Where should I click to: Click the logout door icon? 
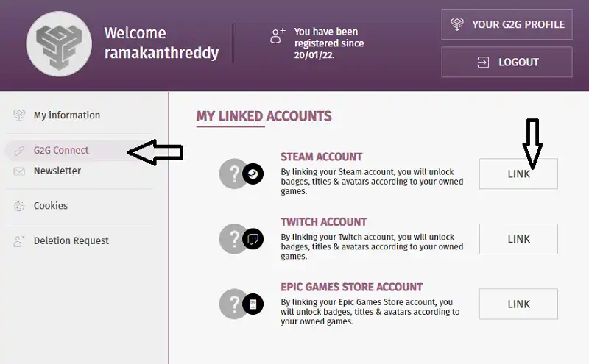[x=483, y=63]
